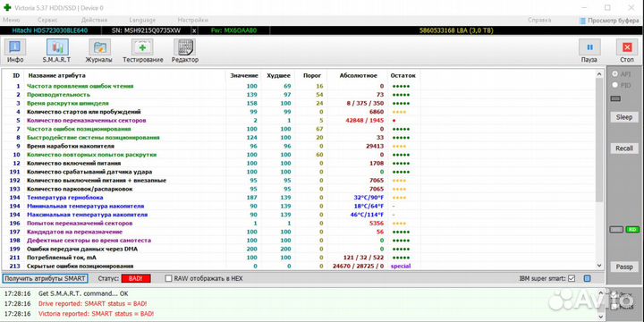644x322 pixels.
Task: Open the Редактор toolbar icon
Action: pyautogui.click(x=184, y=47)
